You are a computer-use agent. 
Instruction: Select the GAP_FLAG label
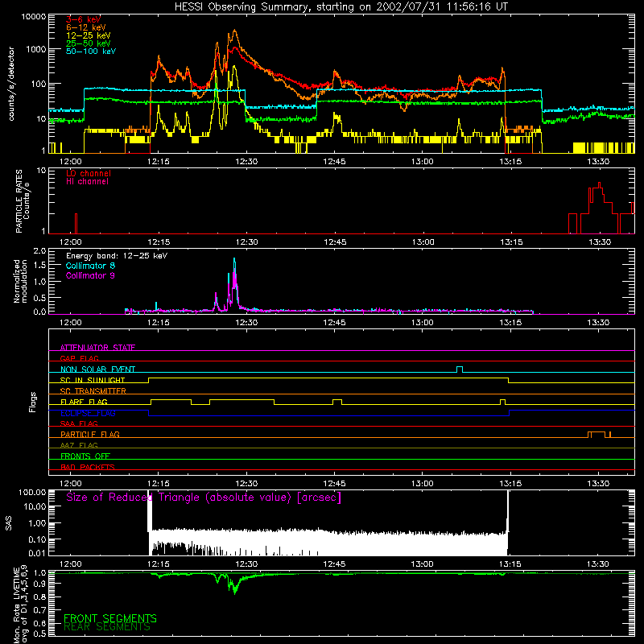point(79,358)
